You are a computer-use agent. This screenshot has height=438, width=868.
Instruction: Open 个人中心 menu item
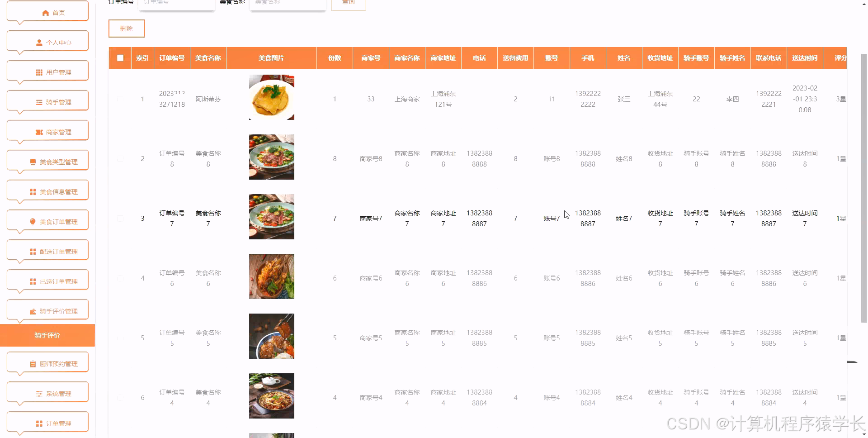coord(47,42)
